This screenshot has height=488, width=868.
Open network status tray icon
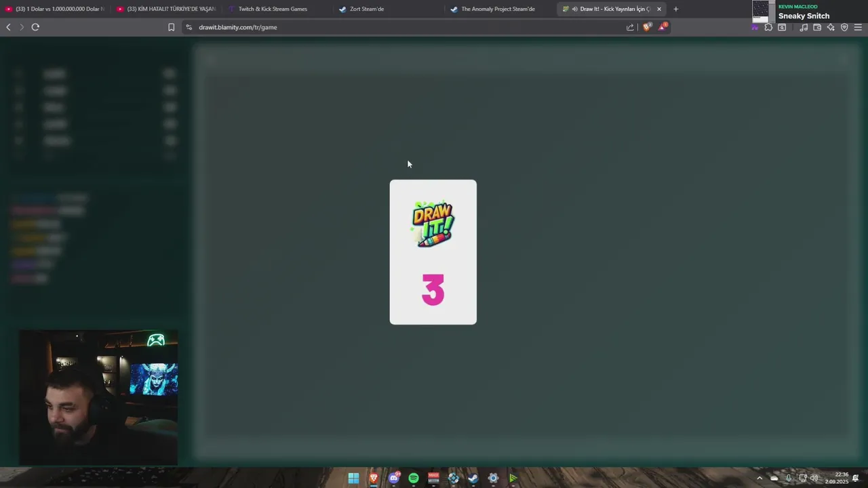click(803, 479)
